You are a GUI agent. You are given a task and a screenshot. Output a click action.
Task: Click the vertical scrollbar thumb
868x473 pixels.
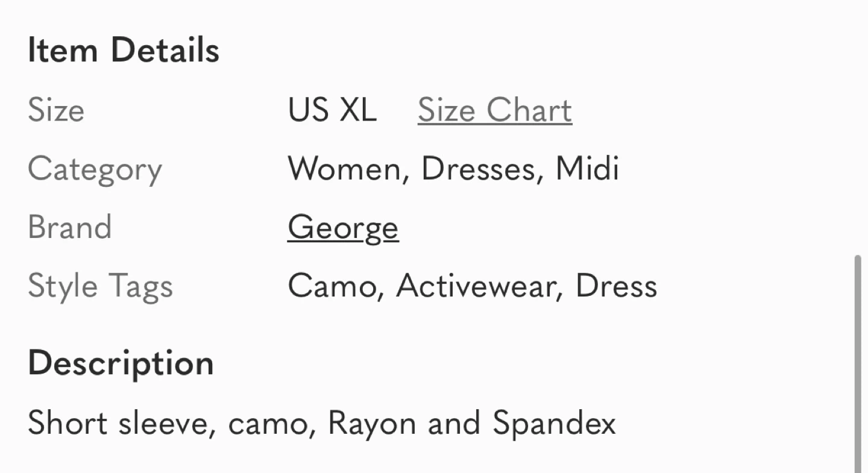pos(858,363)
